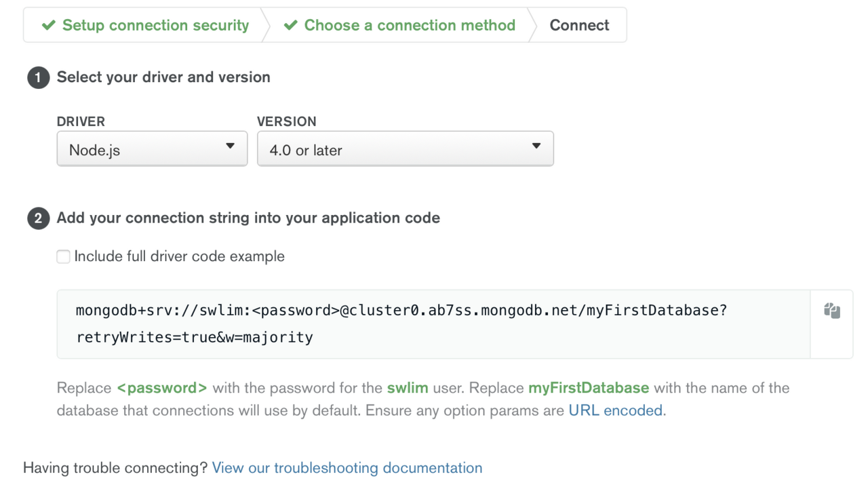Open the Version dropdown showing 4.0 or later
Viewport: 868px width, 489px height.
(x=406, y=149)
